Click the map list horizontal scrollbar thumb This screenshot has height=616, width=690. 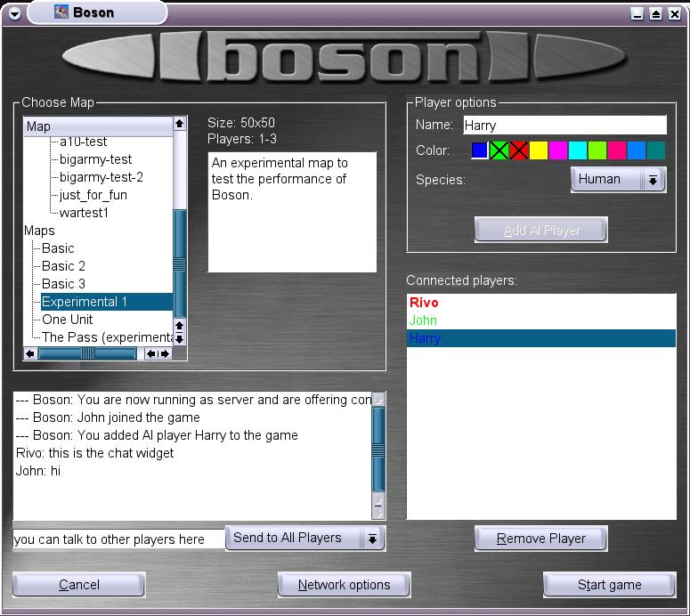pos(87,353)
